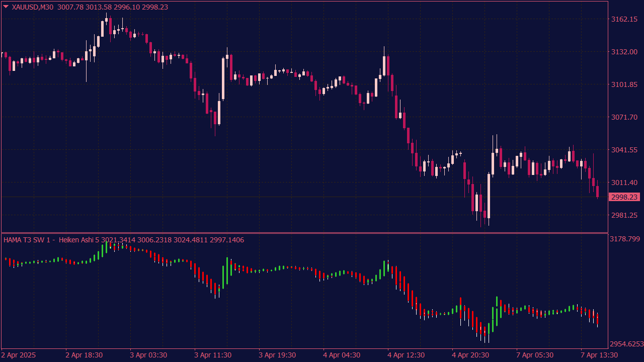Click the 7 Apr 05:30 time label
The height and width of the screenshot is (362, 644).
pyautogui.click(x=535, y=355)
